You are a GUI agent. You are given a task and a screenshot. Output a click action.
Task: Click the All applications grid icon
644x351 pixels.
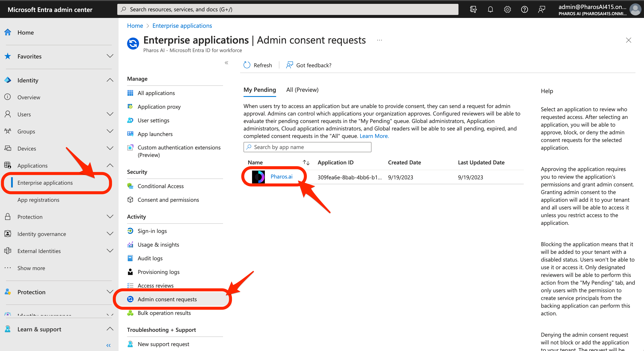pyautogui.click(x=130, y=93)
